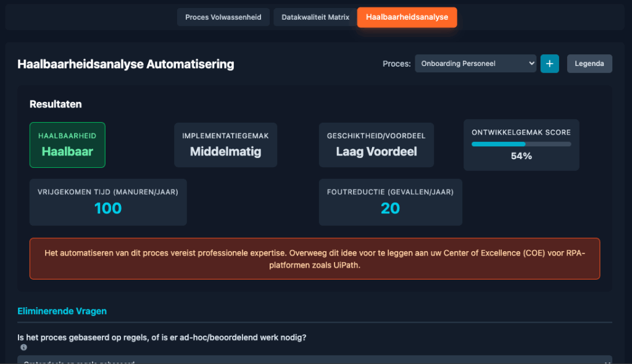Viewport: 632px width, 364px height.
Task: Click the Vrijgekomen Tijd value 100
Action: point(108,209)
